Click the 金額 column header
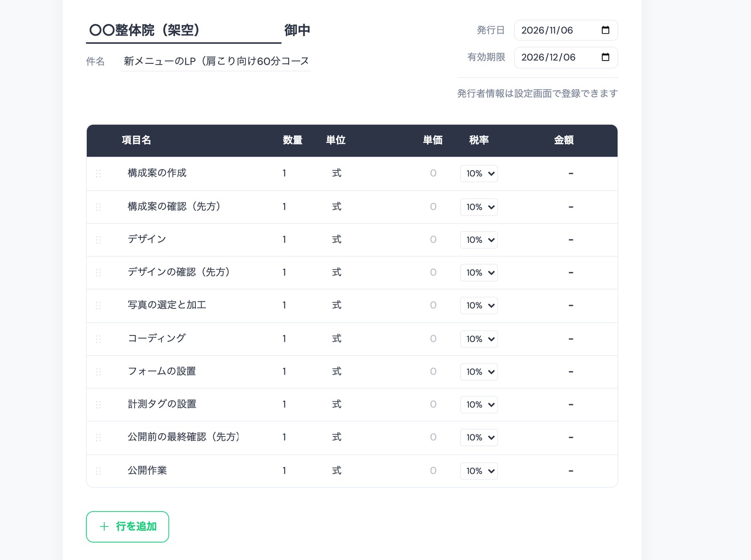Image resolution: width=751 pixels, height=560 pixels. pos(564,140)
